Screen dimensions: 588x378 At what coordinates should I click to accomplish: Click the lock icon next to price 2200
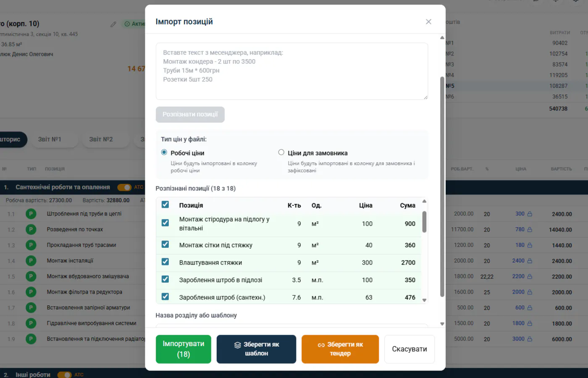pos(530,276)
